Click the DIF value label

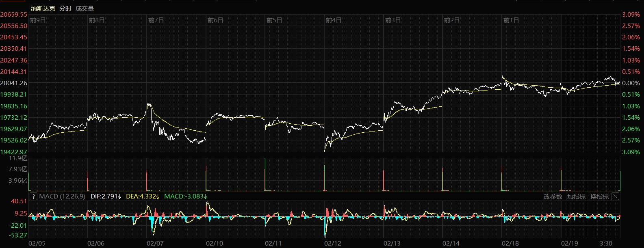[106, 196]
